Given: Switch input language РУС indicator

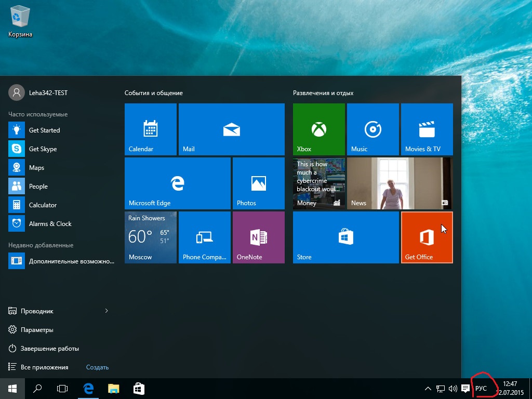Looking at the screenshot, I should click(x=481, y=389).
